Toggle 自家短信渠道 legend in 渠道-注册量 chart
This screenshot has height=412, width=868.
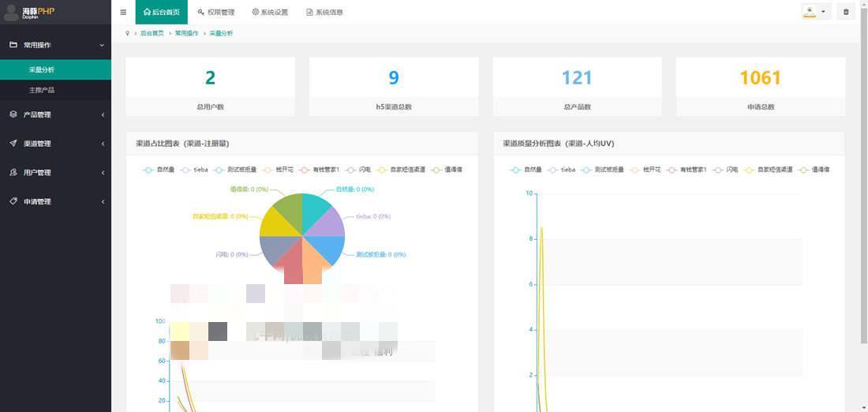point(400,170)
